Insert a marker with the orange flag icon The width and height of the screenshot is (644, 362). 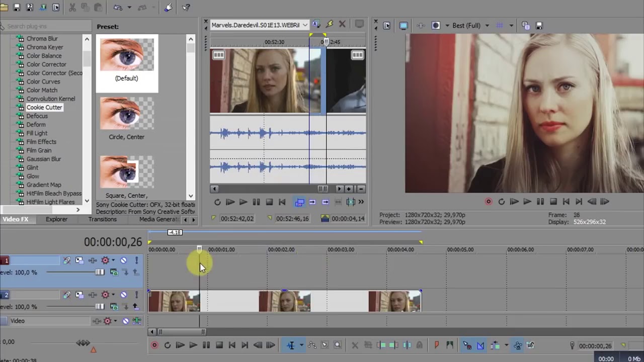[x=436, y=345]
